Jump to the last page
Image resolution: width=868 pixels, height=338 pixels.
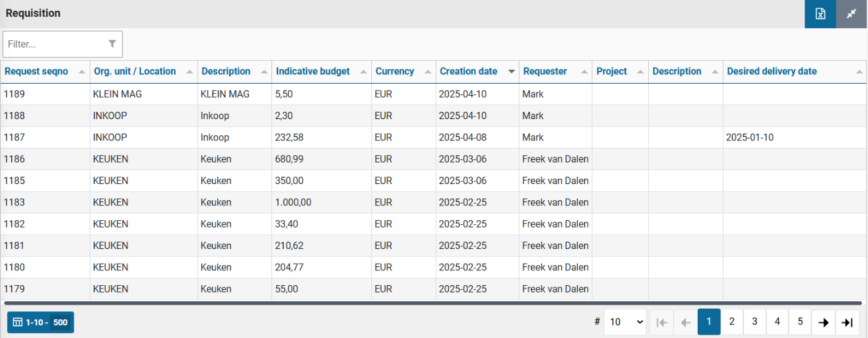tap(847, 322)
